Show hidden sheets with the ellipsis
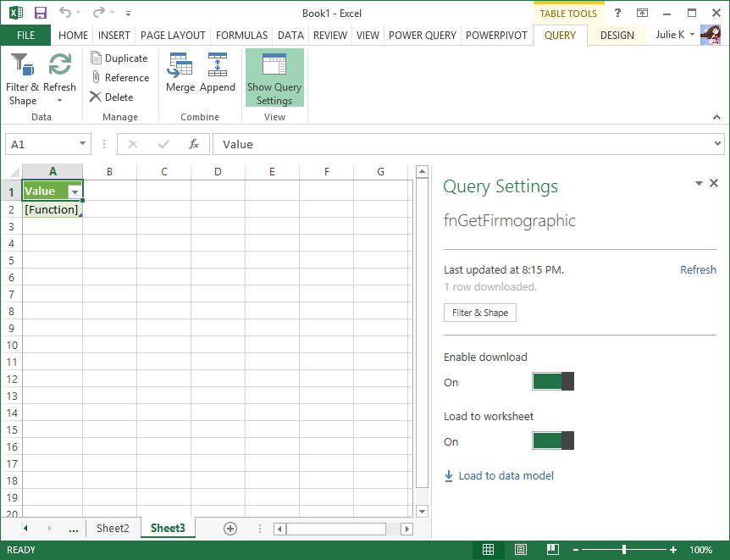 (73, 529)
